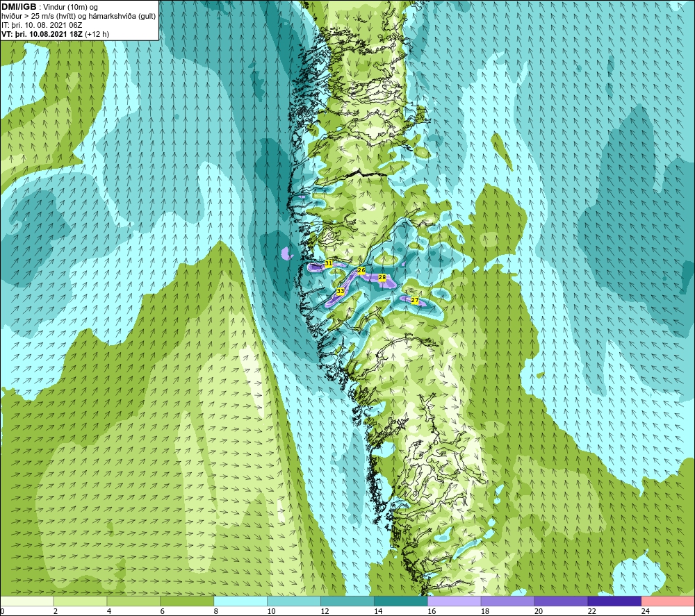The height and width of the screenshot is (616, 695).
Task: Select the 'VT: þri. 10.08.2021 18Z (+12 h)' line
Action: coord(56,34)
